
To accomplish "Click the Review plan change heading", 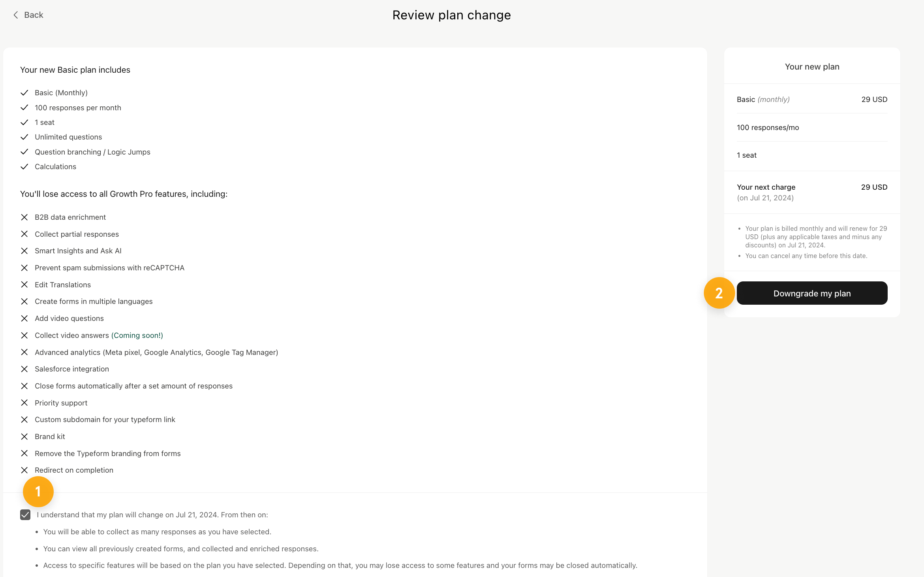I will pos(451,15).
